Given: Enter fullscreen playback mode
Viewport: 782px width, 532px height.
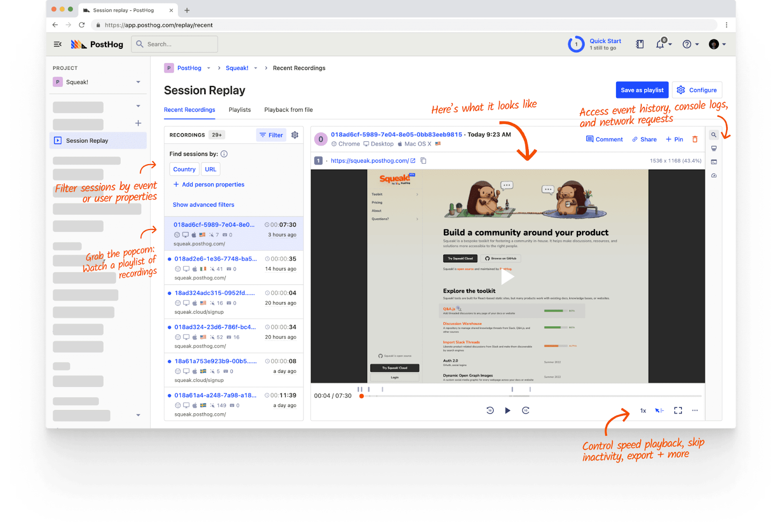Looking at the screenshot, I should point(678,410).
